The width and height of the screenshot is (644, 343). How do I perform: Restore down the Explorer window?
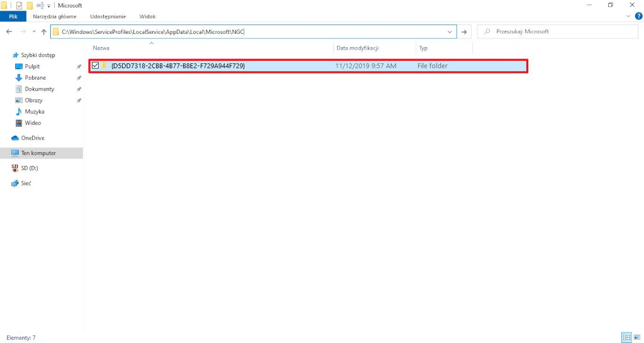coord(611,5)
